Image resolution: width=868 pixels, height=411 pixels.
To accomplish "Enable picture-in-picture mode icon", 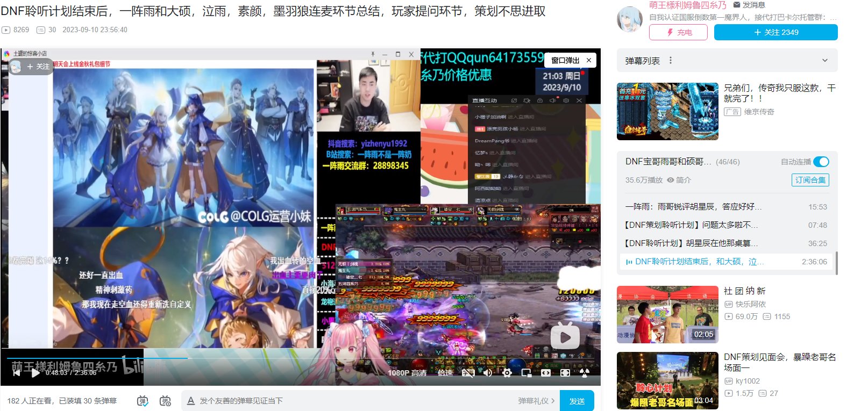I will tap(527, 372).
